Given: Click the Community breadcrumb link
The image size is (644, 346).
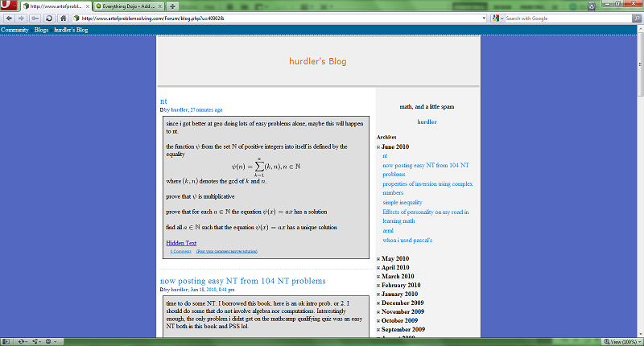Looking at the screenshot, I should point(14,30).
